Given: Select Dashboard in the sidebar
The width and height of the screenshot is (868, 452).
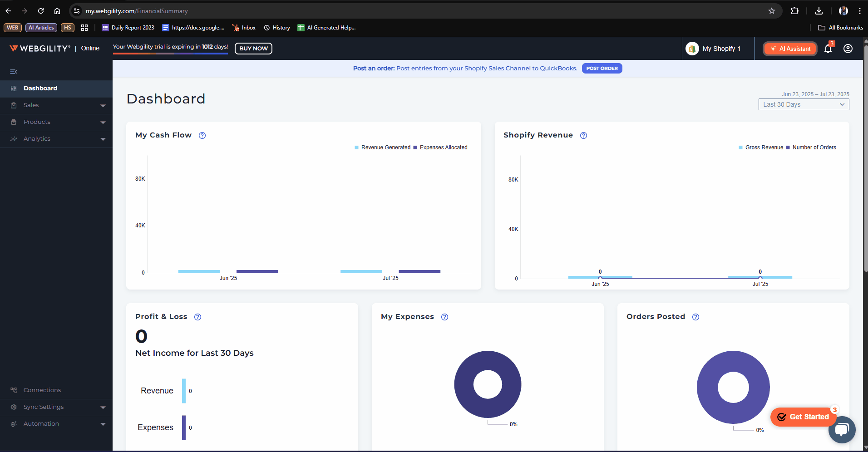Looking at the screenshot, I should point(40,88).
